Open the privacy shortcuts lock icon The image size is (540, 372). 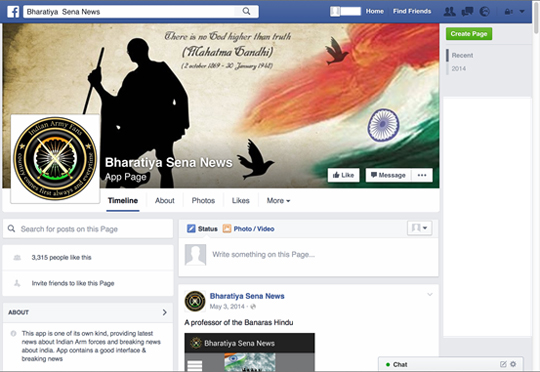pyautogui.click(x=508, y=12)
